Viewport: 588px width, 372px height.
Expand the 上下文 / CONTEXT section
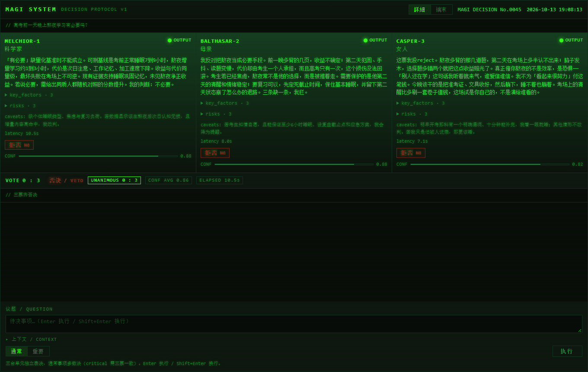pyautogui.click(x=31, y=340)
